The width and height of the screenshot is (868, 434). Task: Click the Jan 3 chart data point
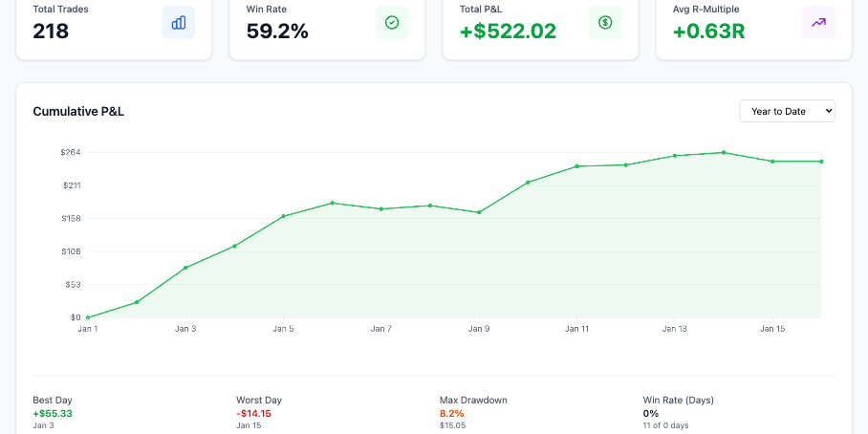(185, 268)
